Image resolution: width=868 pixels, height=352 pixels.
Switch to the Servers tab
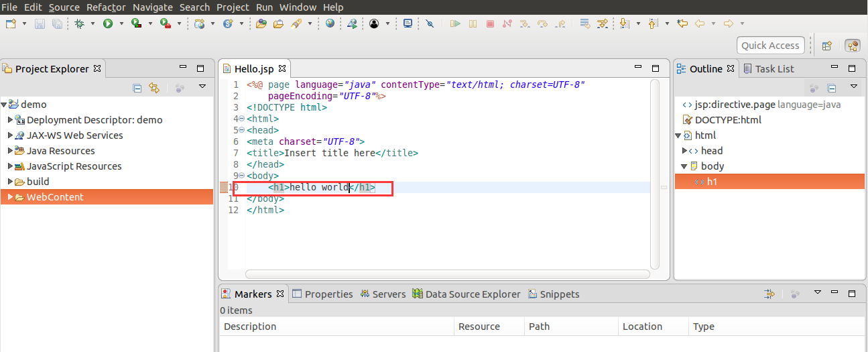[383, 294]
